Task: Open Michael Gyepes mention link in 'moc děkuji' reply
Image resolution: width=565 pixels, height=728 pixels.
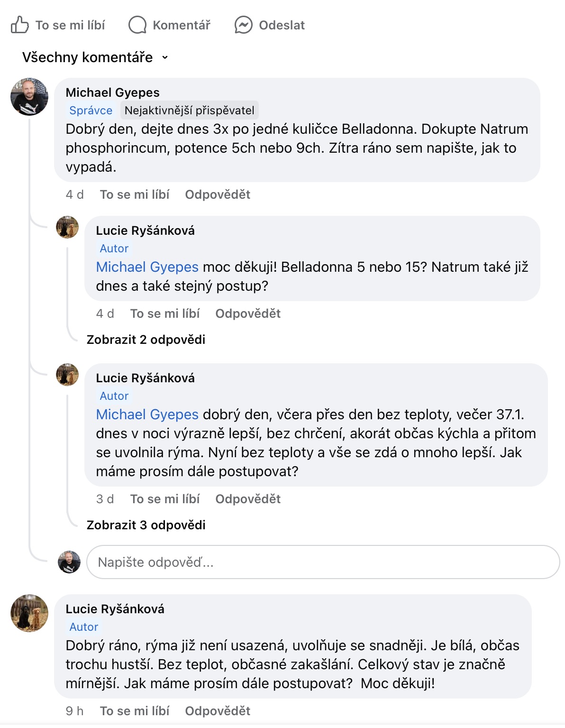Action: tap(147, 267)
